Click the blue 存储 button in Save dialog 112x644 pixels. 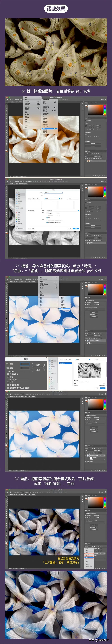76,228
